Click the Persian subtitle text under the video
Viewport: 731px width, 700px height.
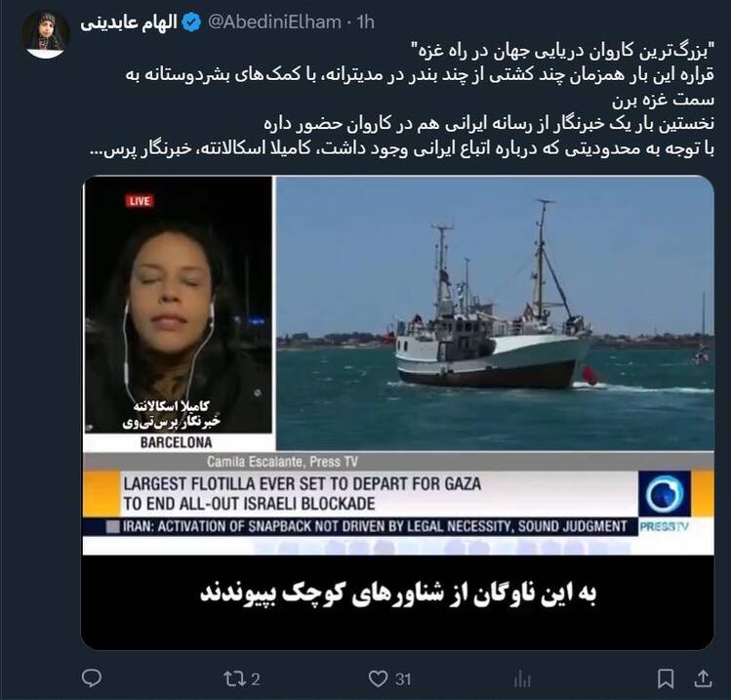pos(398,595)
